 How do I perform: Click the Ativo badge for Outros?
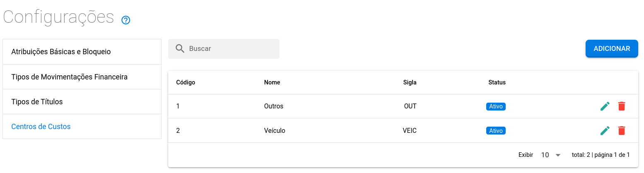tap(496, 106)
